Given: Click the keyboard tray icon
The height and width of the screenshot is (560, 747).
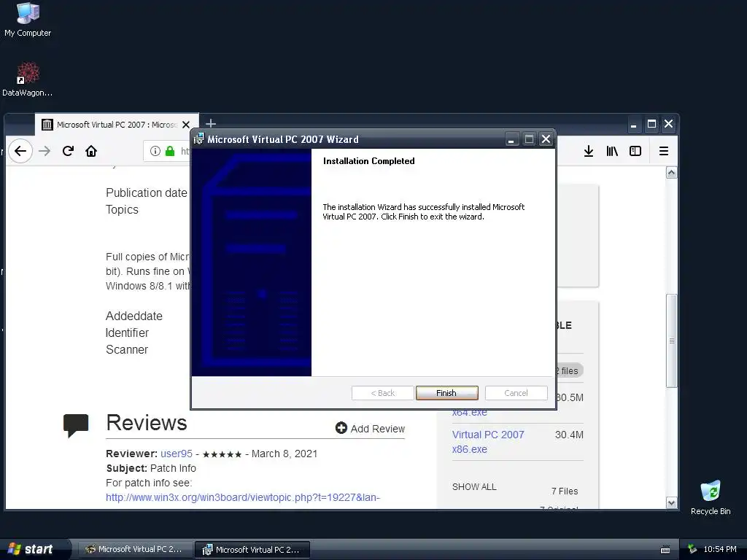Looking at the screenshot, I should (665, 550).
